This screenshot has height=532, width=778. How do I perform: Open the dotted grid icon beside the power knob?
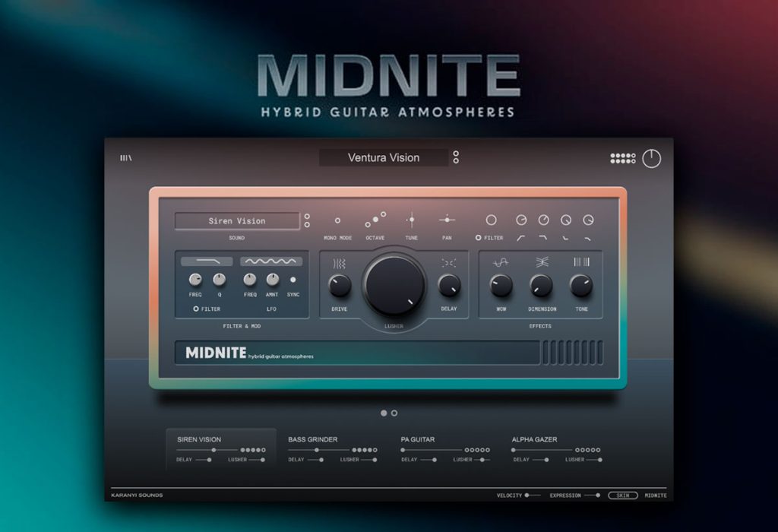tap(623, 158)
